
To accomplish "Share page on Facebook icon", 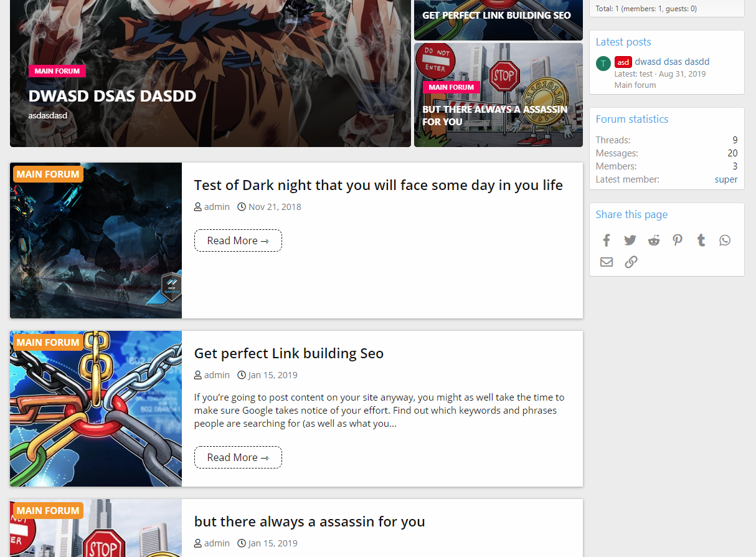I will tap(607, 240).
